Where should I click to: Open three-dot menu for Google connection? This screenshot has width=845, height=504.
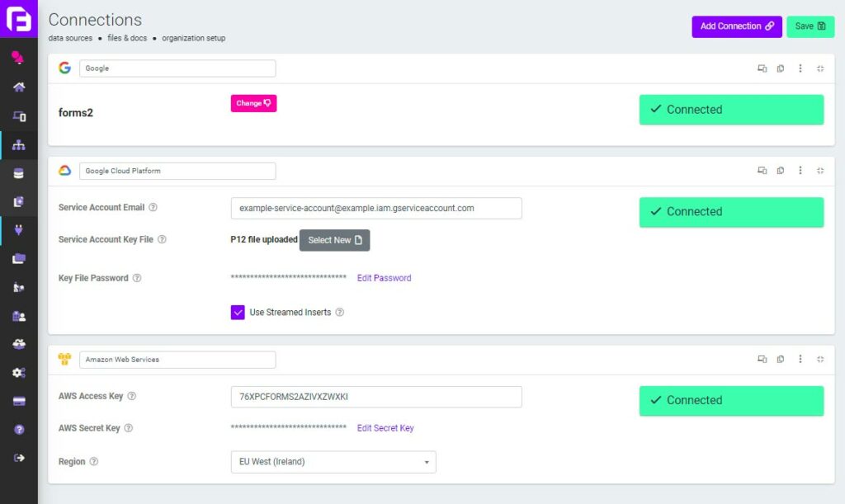pos(800,68)
